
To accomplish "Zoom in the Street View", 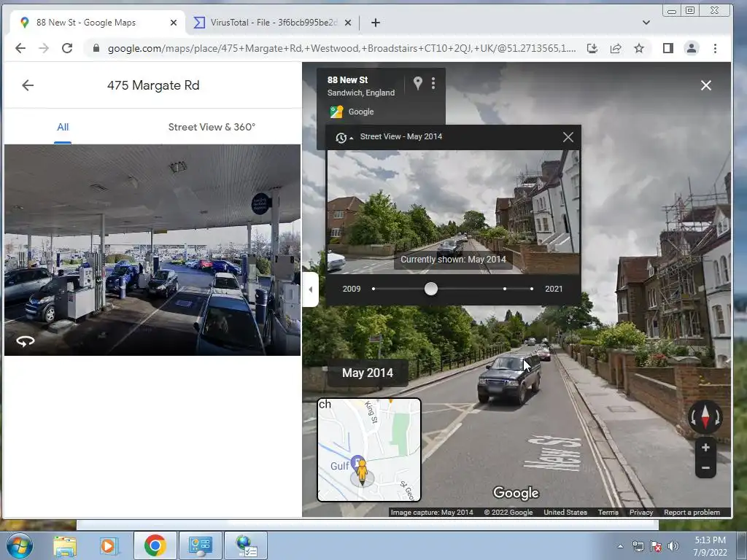I will click(705, 448).
